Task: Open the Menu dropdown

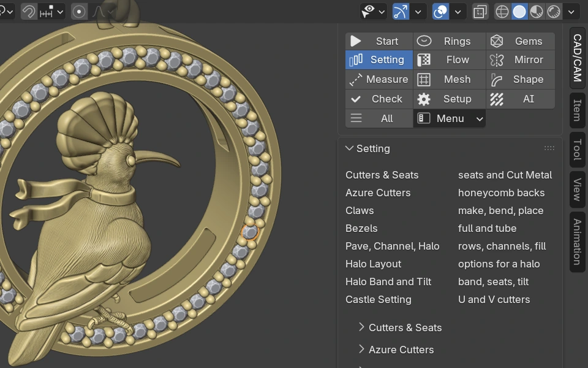Action: tap(450, 118)
